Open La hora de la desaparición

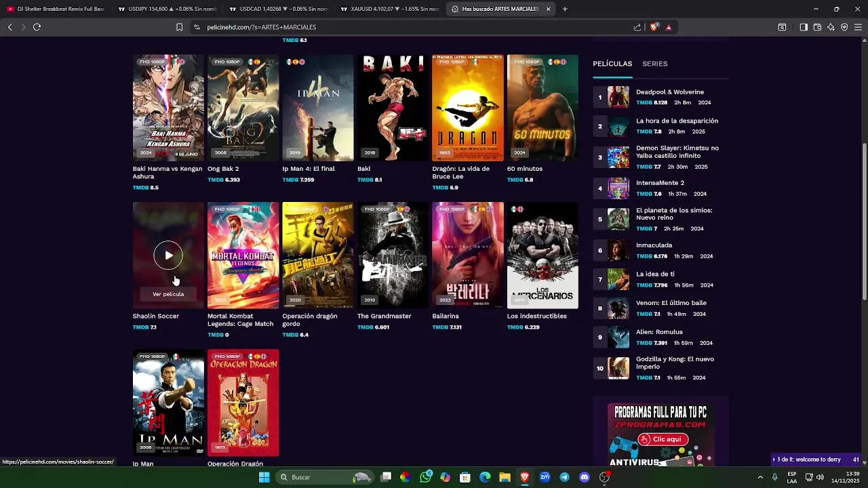coord(677,121)
